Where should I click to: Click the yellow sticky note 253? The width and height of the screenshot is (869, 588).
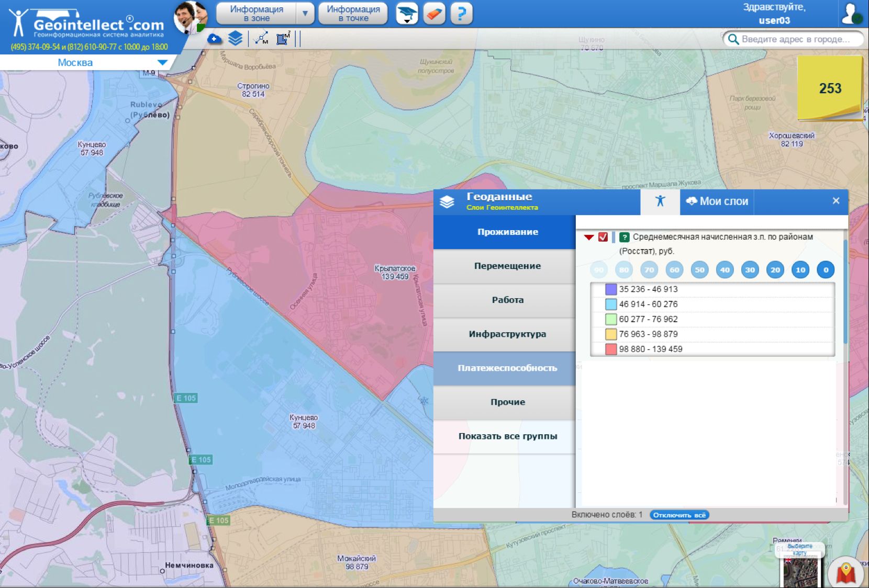click(830, 88)
